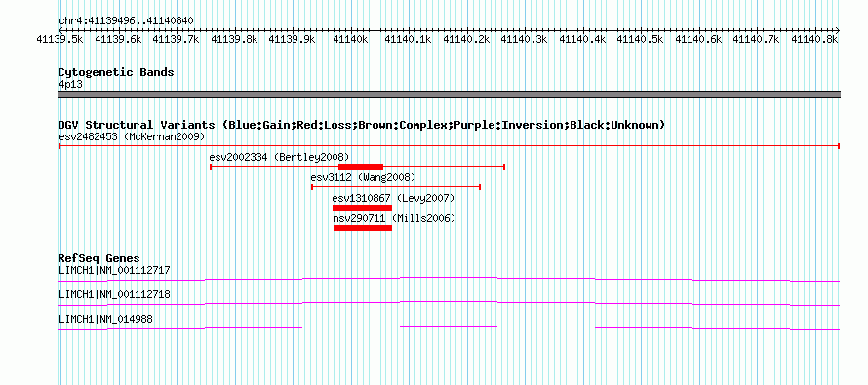Select the esv2002334 (Bentley2008) label
The height and width of the screenshot is (385, 868).
pos(280,157)
